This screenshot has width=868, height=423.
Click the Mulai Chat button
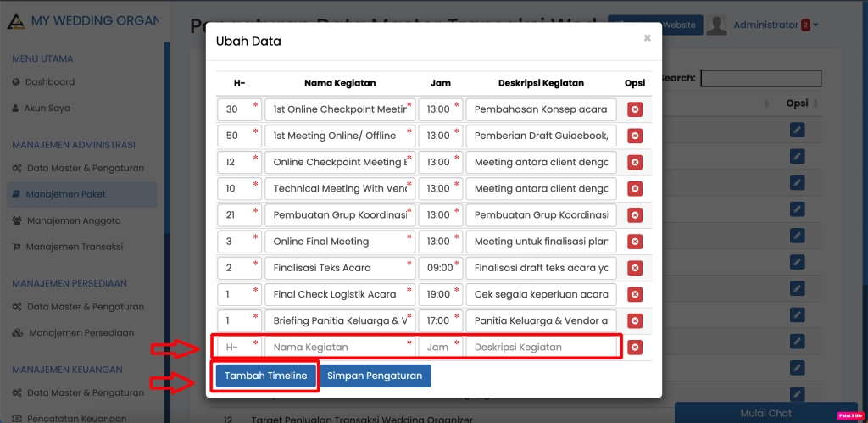coord(765,413)
